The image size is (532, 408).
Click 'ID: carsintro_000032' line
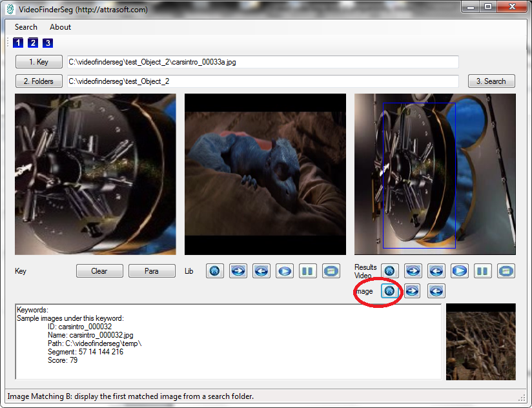point(79,327)
